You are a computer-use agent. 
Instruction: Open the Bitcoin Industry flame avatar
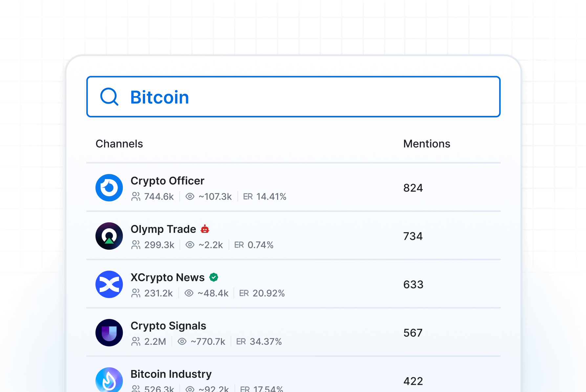tap(109, 380)
